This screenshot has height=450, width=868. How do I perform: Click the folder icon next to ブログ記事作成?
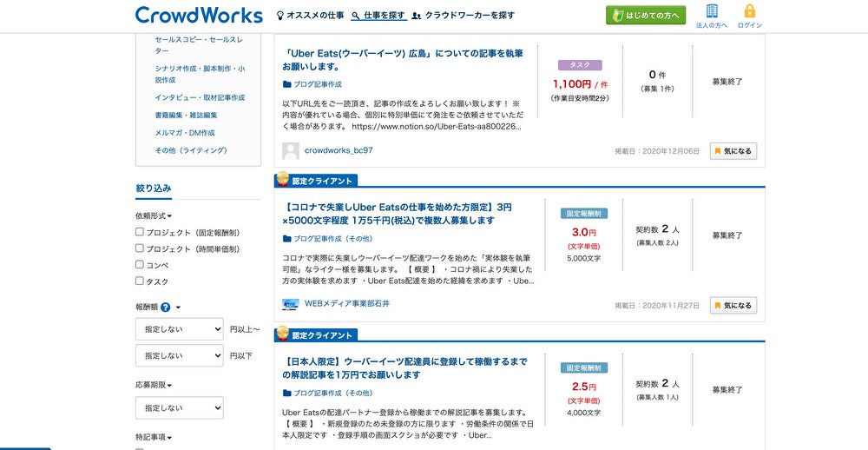coord(286,84)
